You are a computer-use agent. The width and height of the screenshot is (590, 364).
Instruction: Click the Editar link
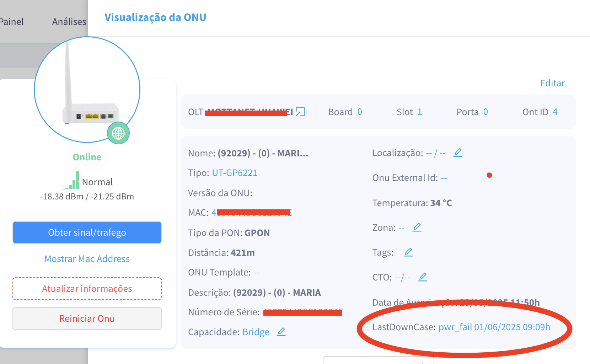click(552, 83)
